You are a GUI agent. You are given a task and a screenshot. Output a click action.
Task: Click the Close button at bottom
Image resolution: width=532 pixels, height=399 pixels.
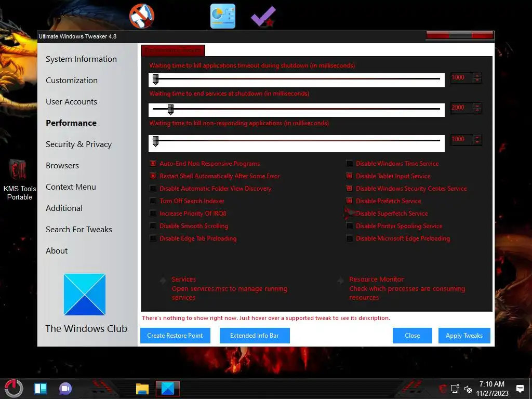pos(412,336)
